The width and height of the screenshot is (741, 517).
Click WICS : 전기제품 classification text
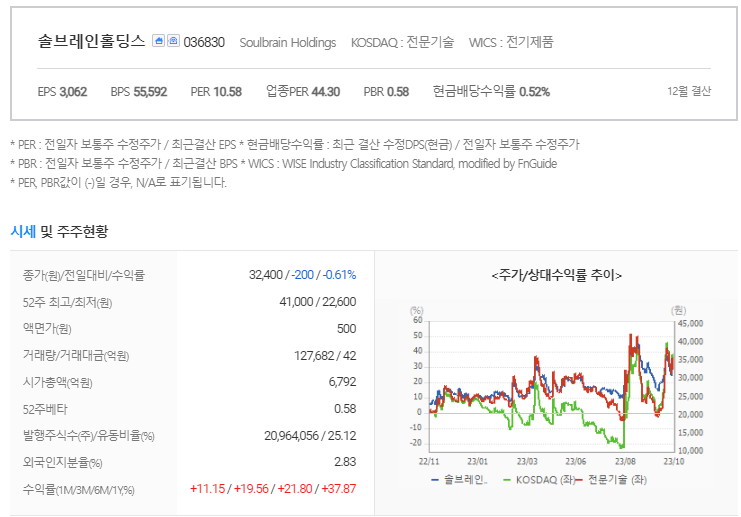(511, 43)
